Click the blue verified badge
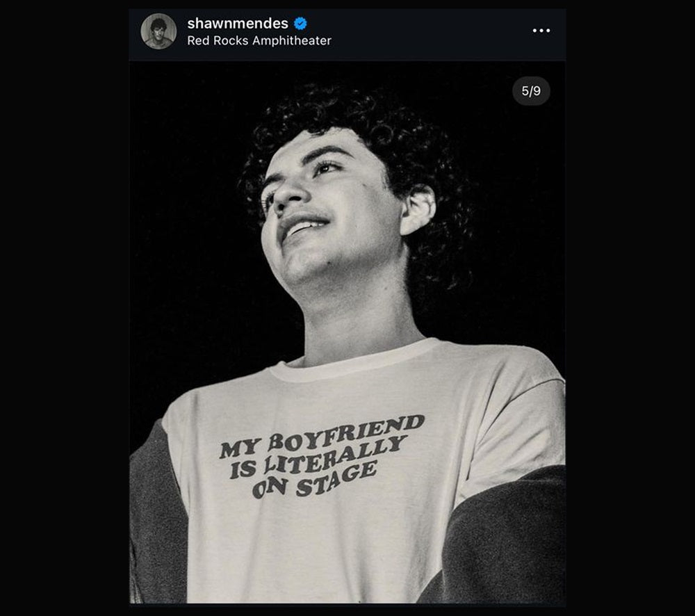 [x=300, y=24]
